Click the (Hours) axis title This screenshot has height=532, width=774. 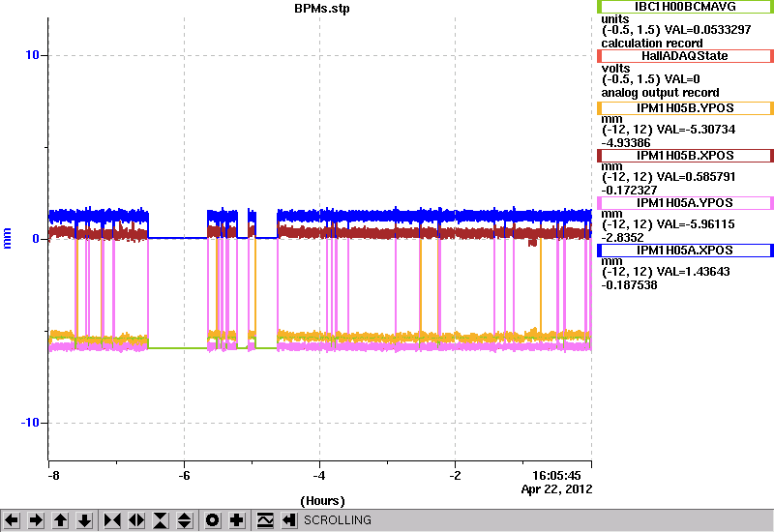tap(322, 501)
